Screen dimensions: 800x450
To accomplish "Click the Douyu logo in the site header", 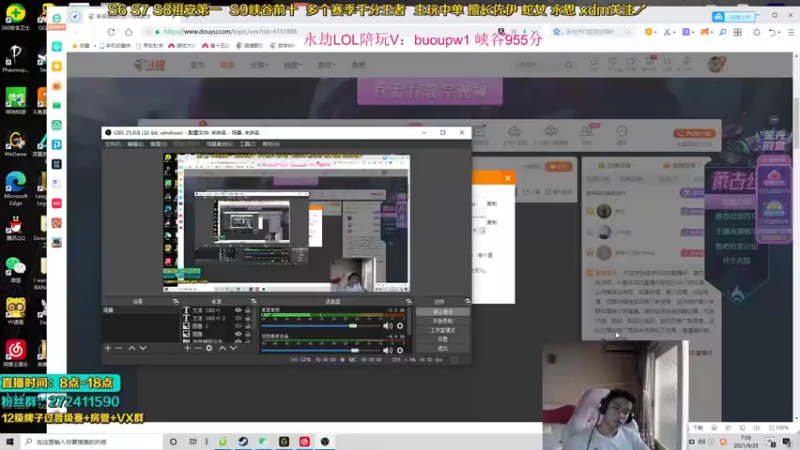I will coord(149,65).
